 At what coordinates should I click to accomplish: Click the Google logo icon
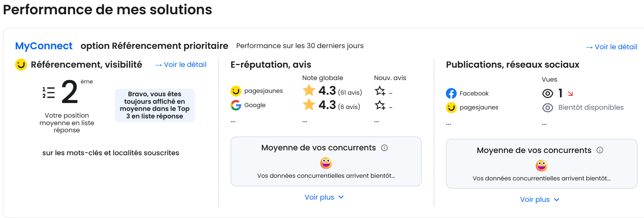[x=236, y=105]
